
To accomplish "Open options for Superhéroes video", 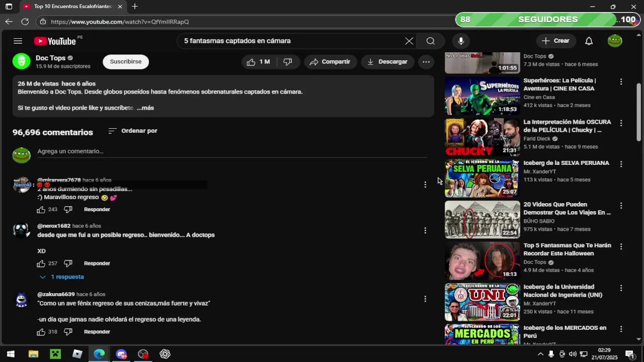I will point(621,81).
